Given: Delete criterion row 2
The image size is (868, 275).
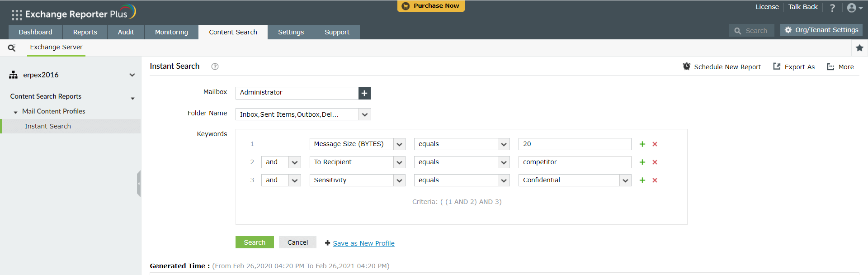Looking at the screenshot, I should [655, 162].
